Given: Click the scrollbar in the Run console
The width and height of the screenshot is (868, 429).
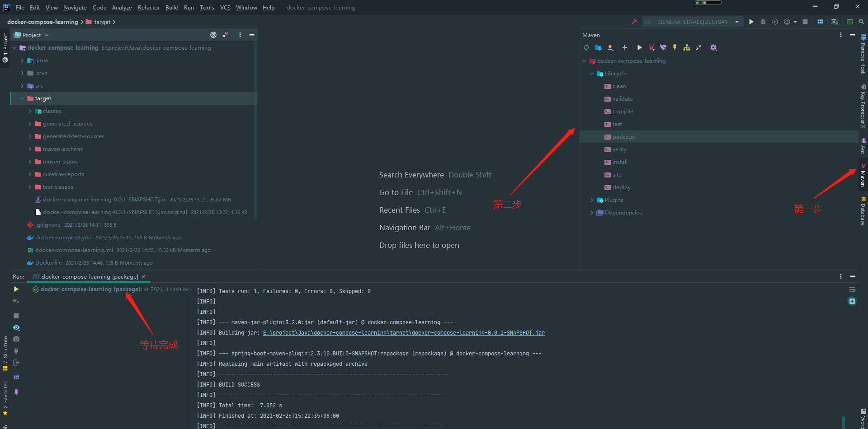Looking at the screenshot, I should click(844, 422).
